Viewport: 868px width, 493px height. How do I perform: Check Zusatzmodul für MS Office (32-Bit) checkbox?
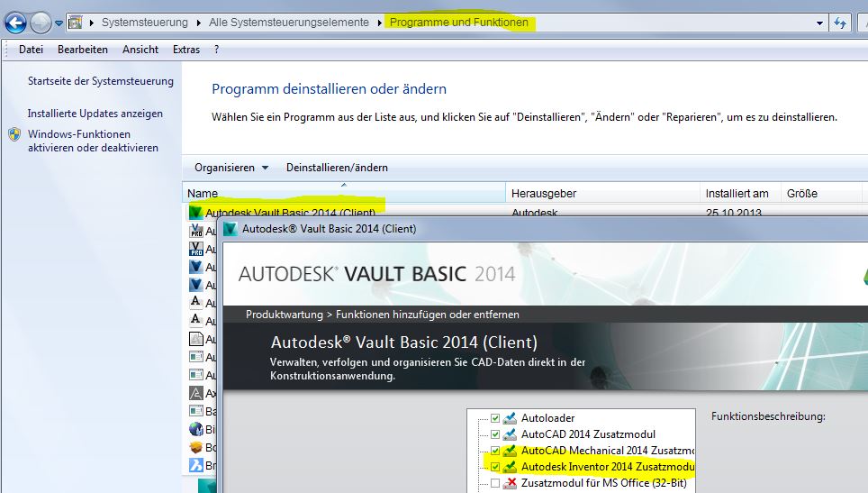(x=495, y=482)
